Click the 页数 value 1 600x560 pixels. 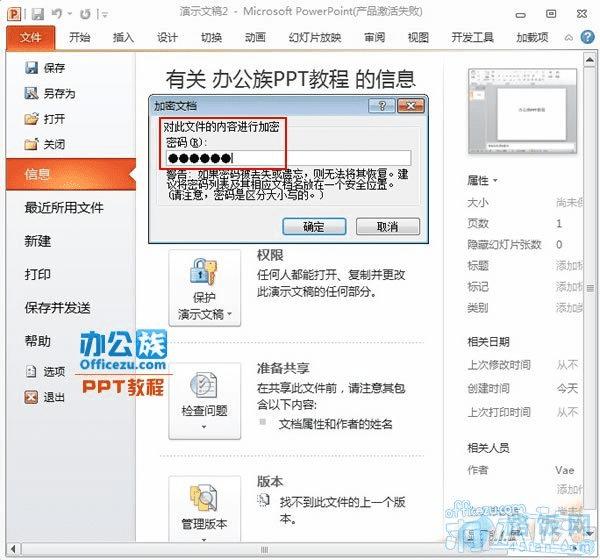coord(559,223)
